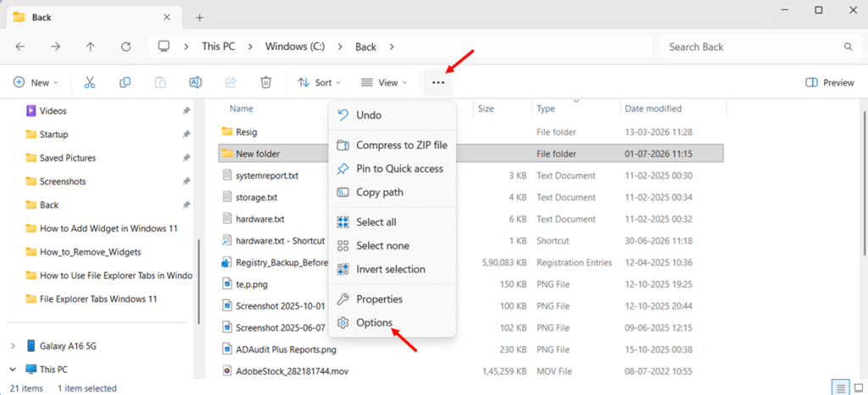This screenshot has width=868, height=395.
Task: Select ADAudit Plus Reports.png file
Action: tap(286, 349)
